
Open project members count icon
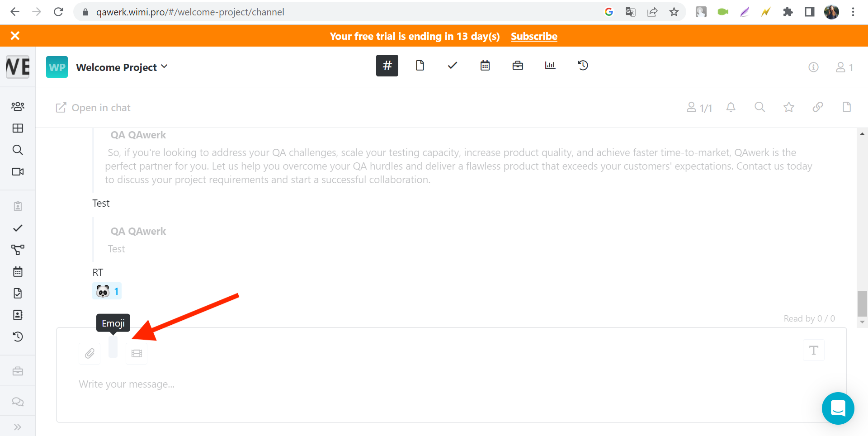[844, 67]
